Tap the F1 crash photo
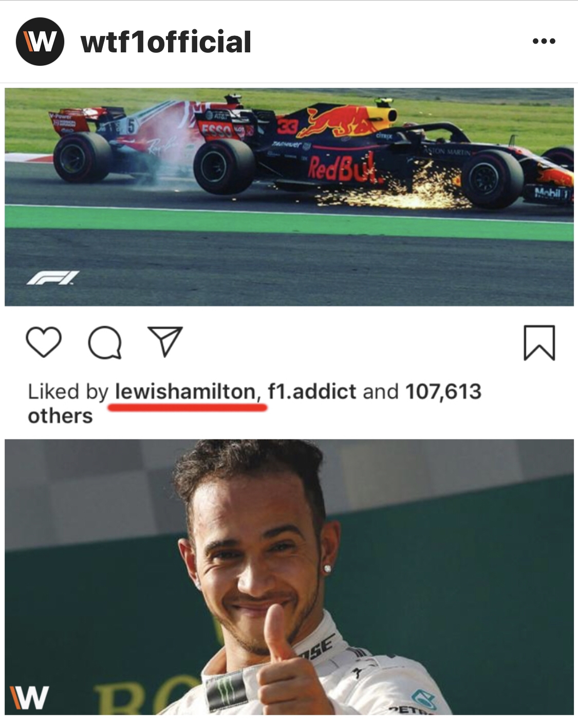The height and width of the screenshot is (728, 578). pyautogui.click(x=289, y=197)
